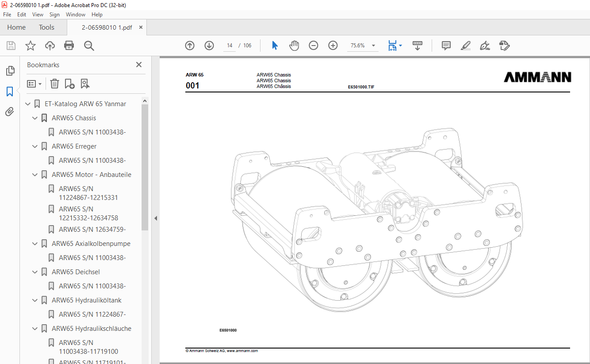Activate the Hand pan tool
Screen dimensions: 590x364
coord(294,46)
